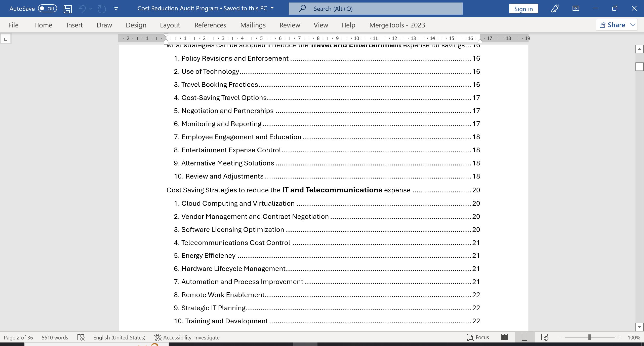Screen dimensions: 644x346
Task: Open the document title save location dropdown
Action: pos(272,8)
